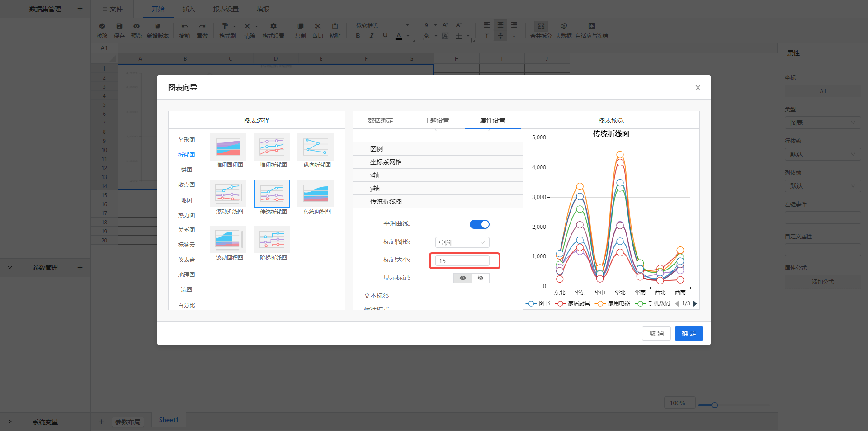Screen dimensions: 868x431
Task: Select the 堆积面积图 chart thumbnail
Action: 228,147
